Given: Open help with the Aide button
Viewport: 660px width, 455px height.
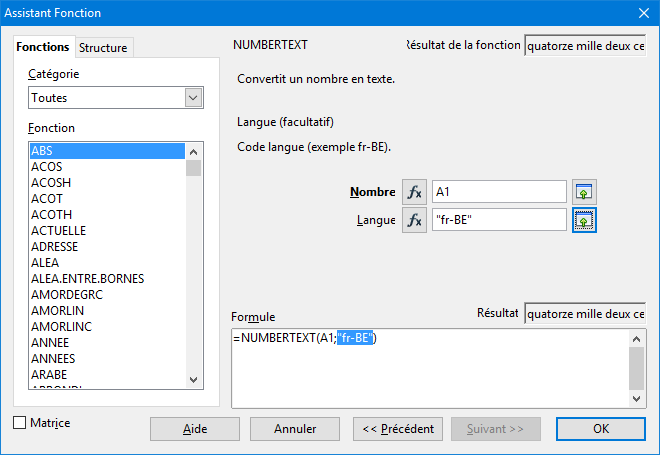Looking at the screenshot, I should [195, 429].
